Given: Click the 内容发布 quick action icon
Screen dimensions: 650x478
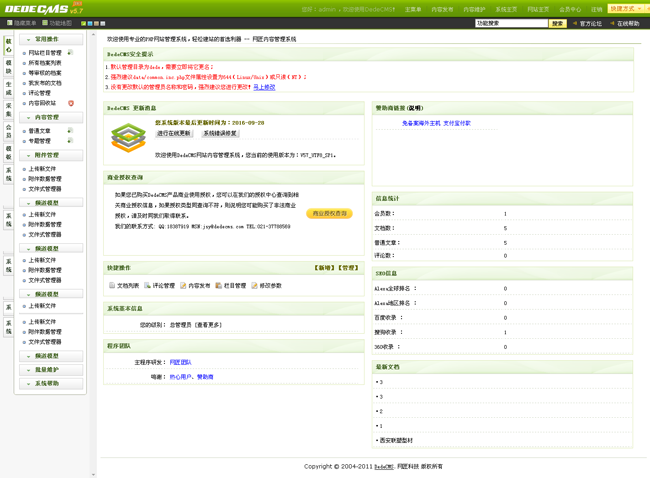Looking at the screenshot, I should [x=183, y=285].
